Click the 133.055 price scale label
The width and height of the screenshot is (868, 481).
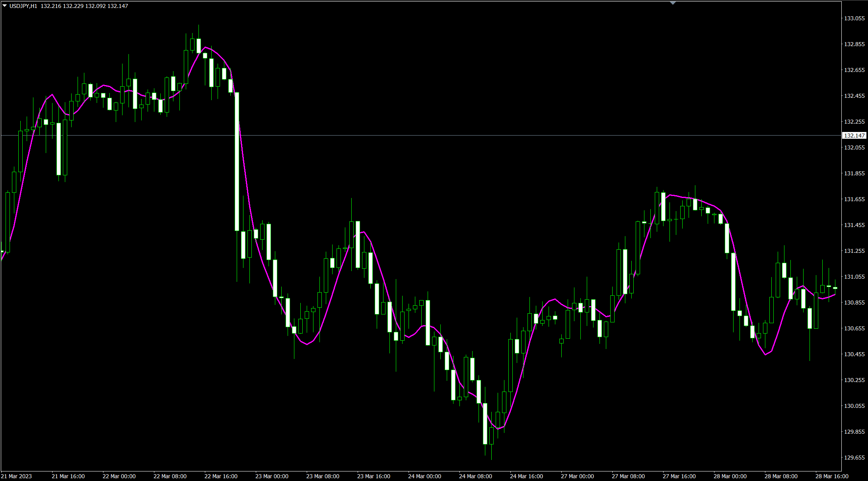click(854, 18)
